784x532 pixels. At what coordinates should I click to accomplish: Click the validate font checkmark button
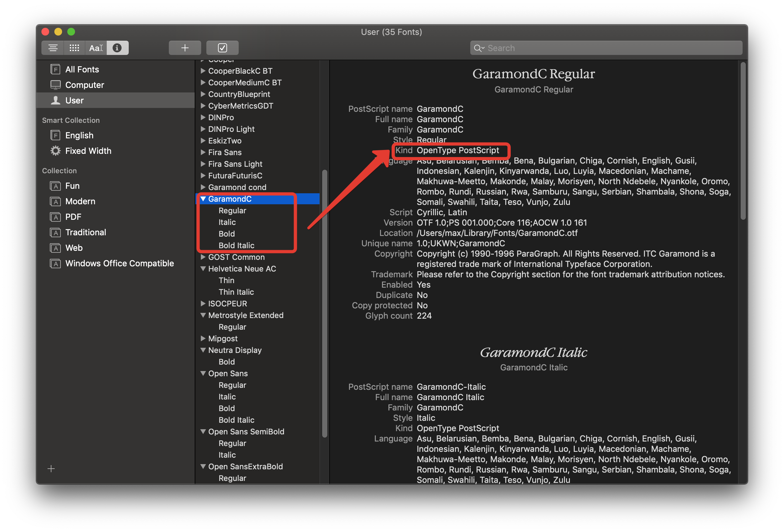point(222,48)
